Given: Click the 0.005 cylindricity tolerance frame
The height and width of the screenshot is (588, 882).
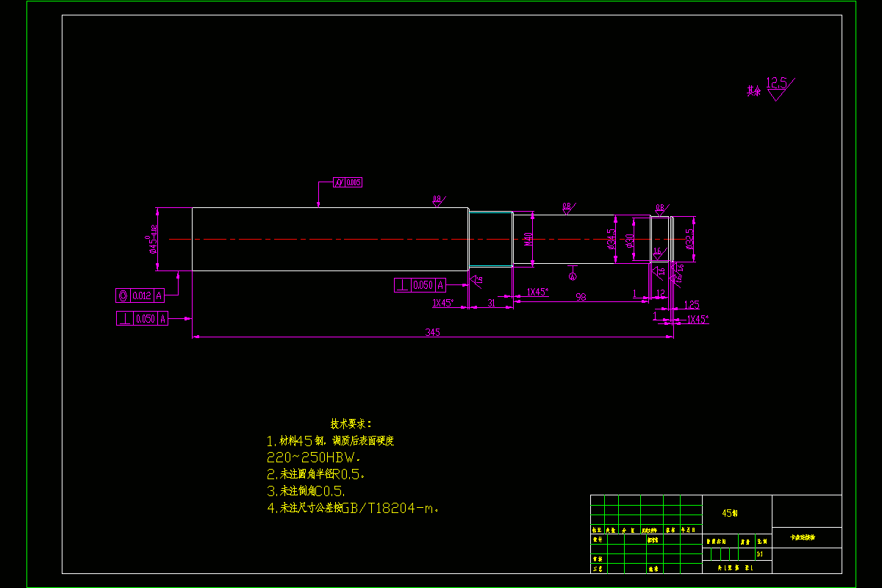Looking at the screenshot, I should tap(348, 182).
